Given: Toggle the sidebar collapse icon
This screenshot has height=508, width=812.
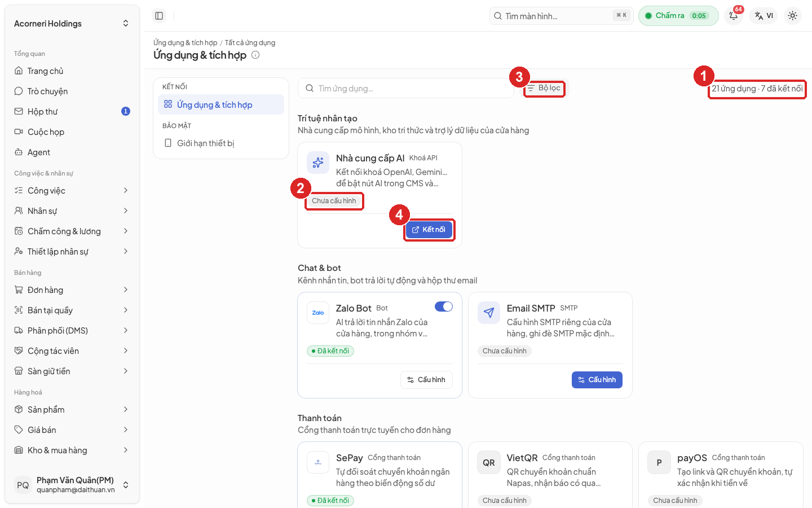Looking at the screenshot, I should pyautogui.click(x=159, y=16).
